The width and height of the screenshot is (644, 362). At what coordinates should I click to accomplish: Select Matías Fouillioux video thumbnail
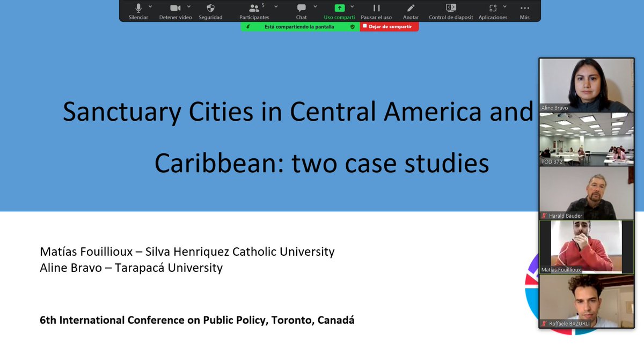[587, 247]
